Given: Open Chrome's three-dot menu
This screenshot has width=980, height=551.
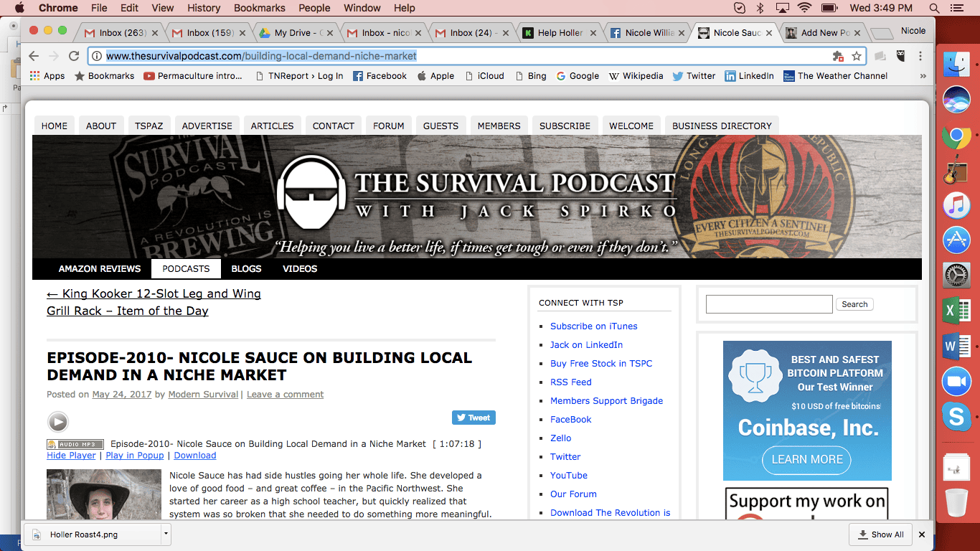Looking at the screenshot, I should click(919, 55).
